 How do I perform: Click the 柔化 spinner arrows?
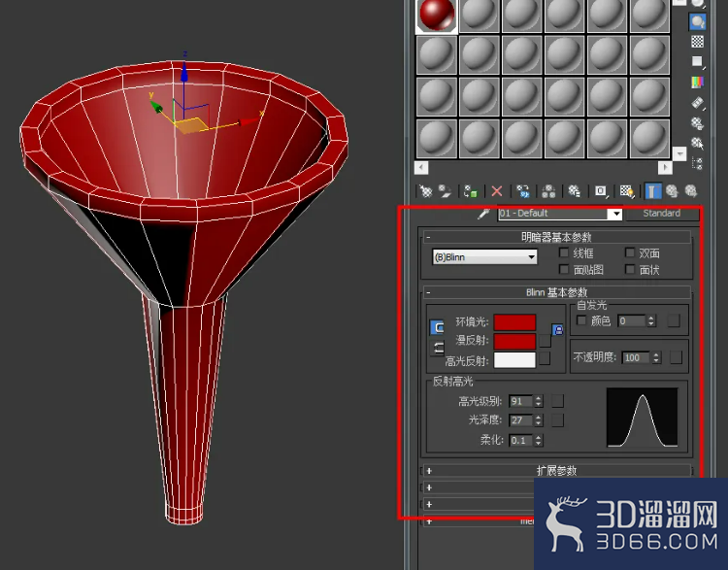coord(538,440)
